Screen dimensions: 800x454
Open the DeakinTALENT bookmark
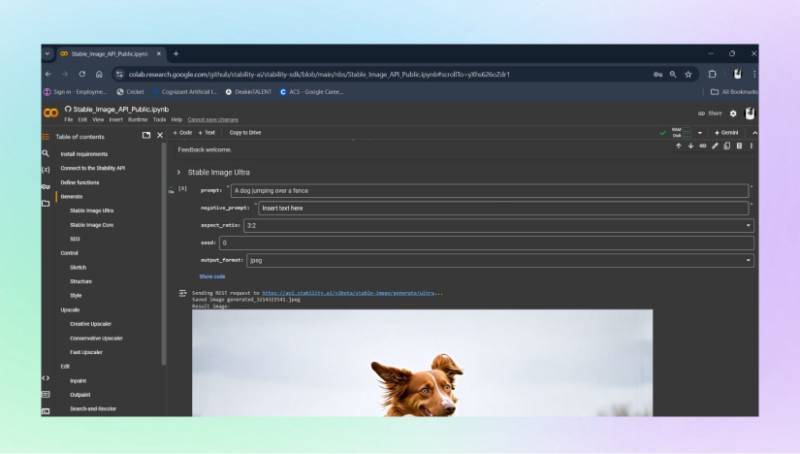[x=248, y=92]
